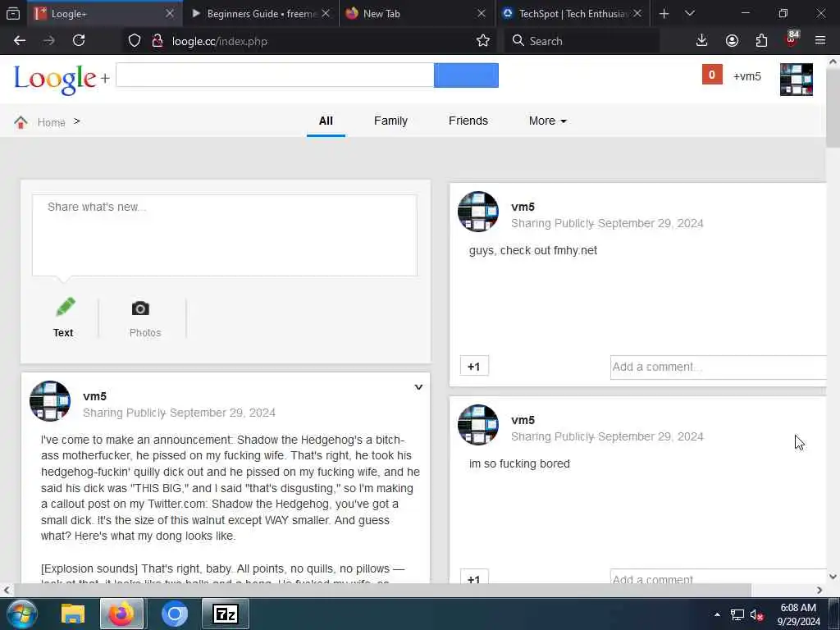
Task: Open the Firefox account icon
Action: pos(732,41)
